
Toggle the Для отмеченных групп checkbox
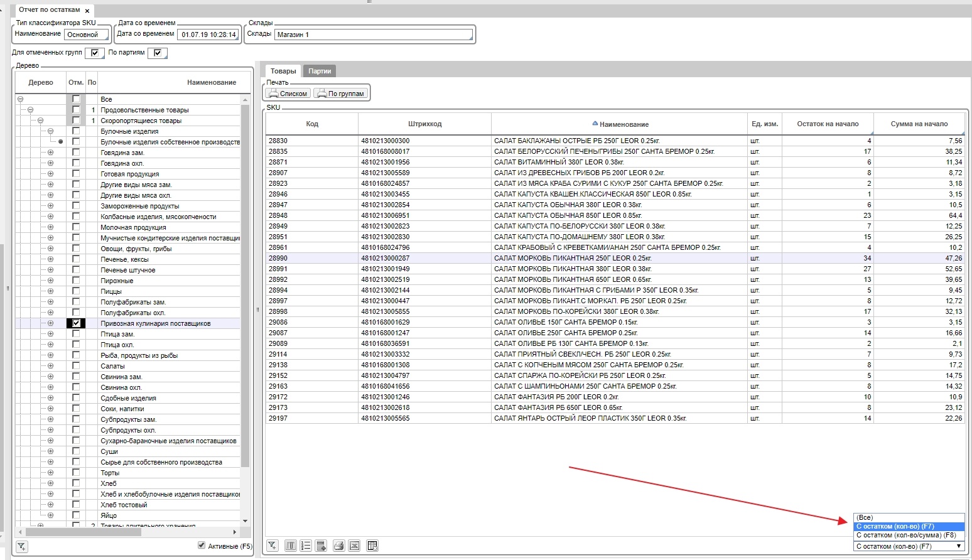click(x=94, y=53)
